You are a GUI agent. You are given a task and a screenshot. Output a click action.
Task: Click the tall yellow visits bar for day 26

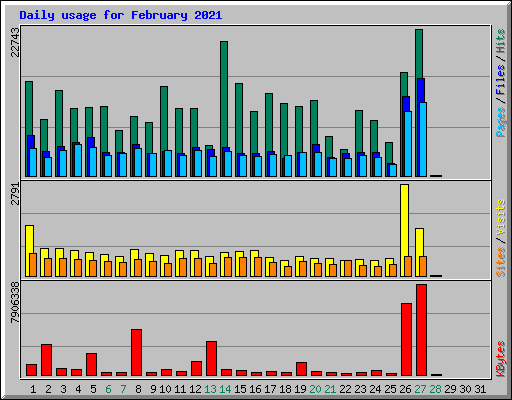click(404, 221)
